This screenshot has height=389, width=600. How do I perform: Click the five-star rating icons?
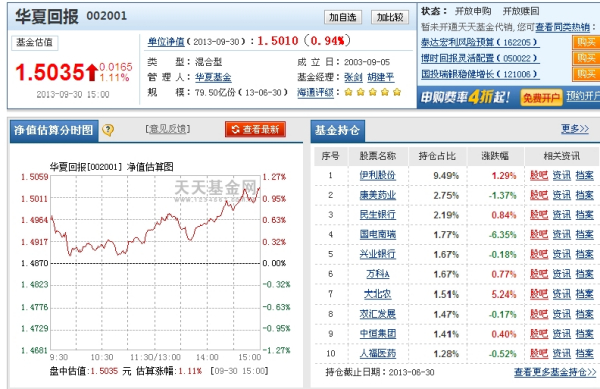373,92
